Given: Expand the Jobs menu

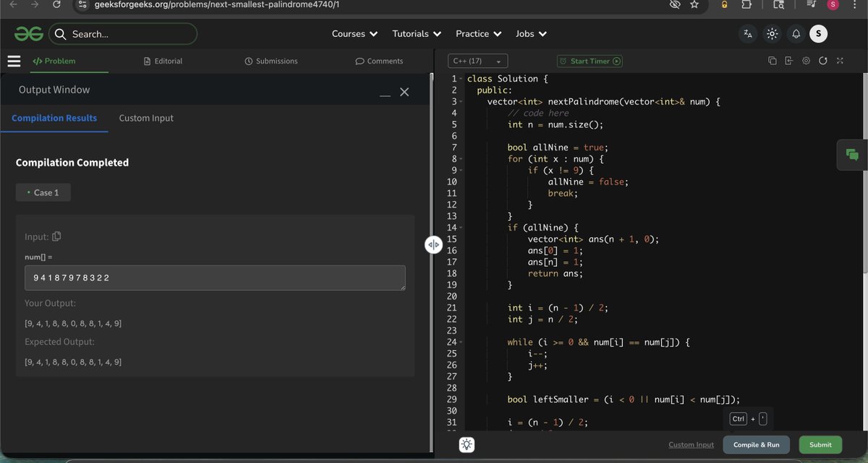Looking at the screenshot, I should pyautogui.click(x=531, y=34).
